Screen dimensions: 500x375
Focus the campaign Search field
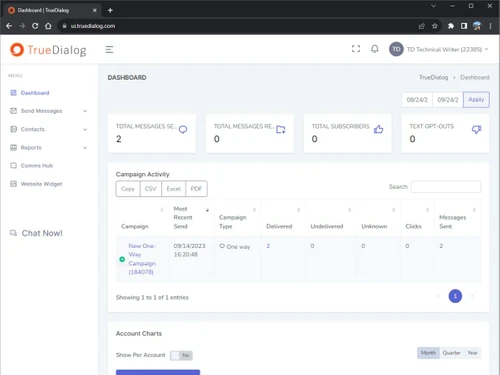(446, 187)
